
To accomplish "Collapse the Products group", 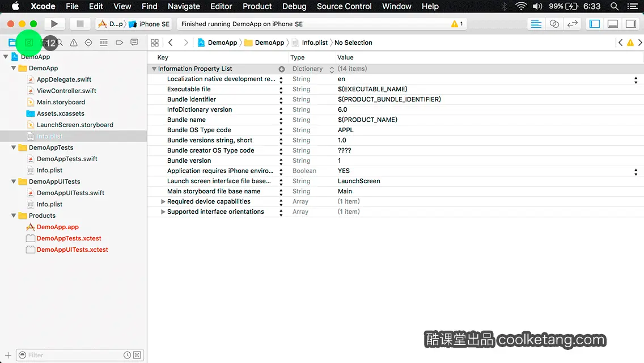I will (x=14, y=216).
